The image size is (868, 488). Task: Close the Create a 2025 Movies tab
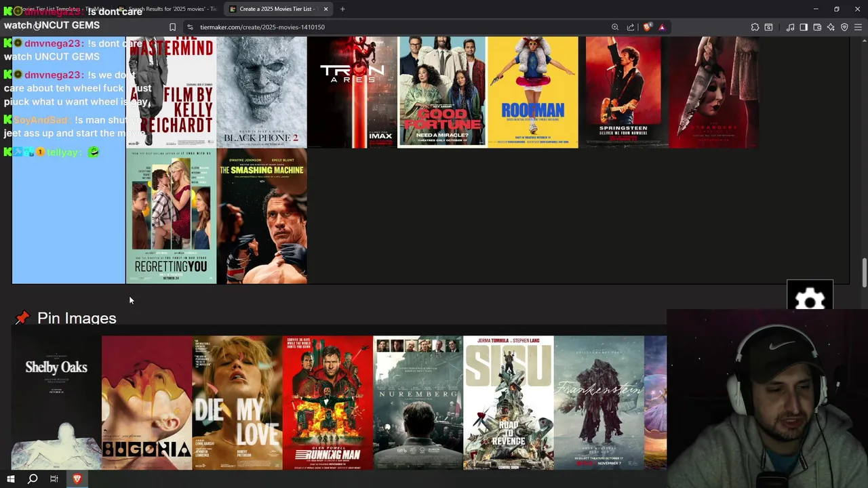[325, 9]
